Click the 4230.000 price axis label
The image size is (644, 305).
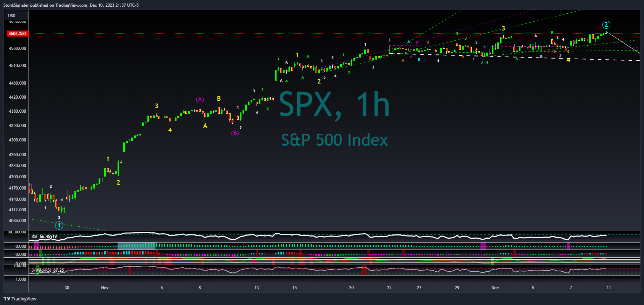click(x=17, y=166)
